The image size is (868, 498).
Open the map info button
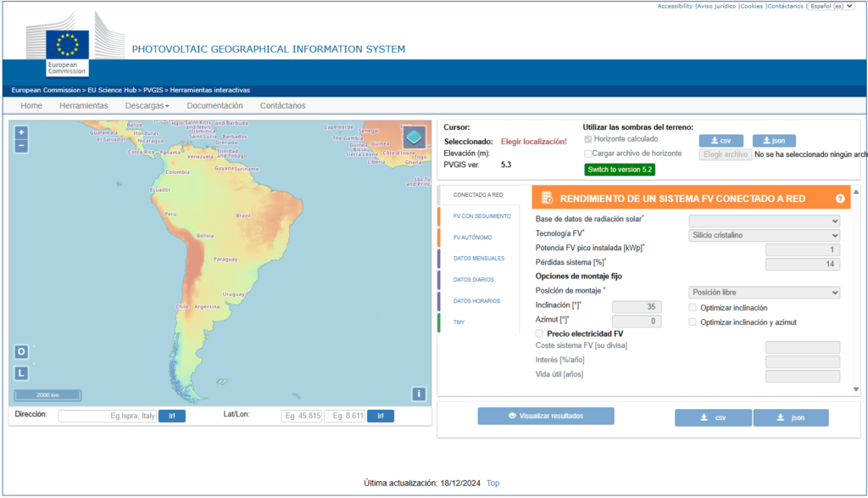pyautogui.click(x=419, y=394)
